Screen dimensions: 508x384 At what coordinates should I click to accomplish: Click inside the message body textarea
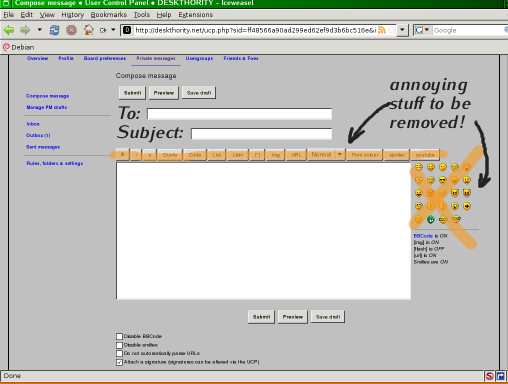tap(263, 231)
